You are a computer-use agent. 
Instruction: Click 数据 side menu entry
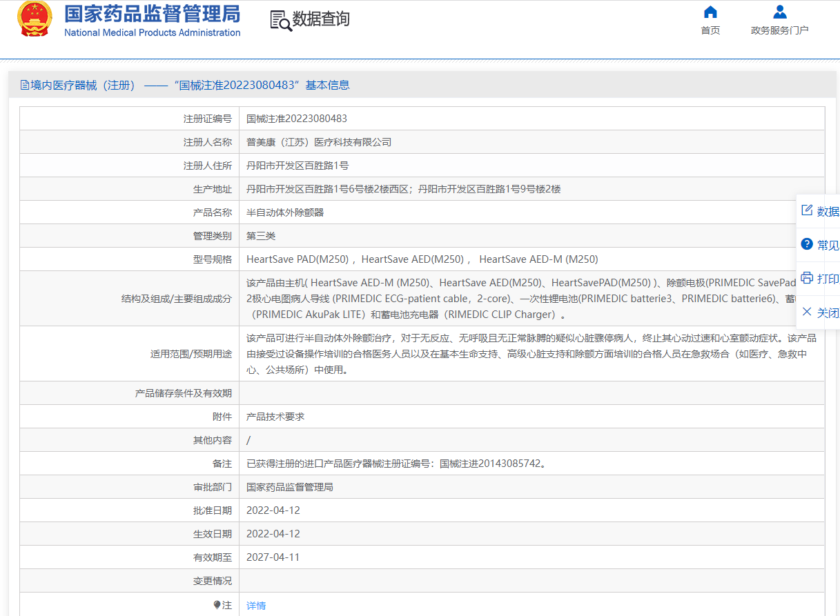click(x=828, y=211)
